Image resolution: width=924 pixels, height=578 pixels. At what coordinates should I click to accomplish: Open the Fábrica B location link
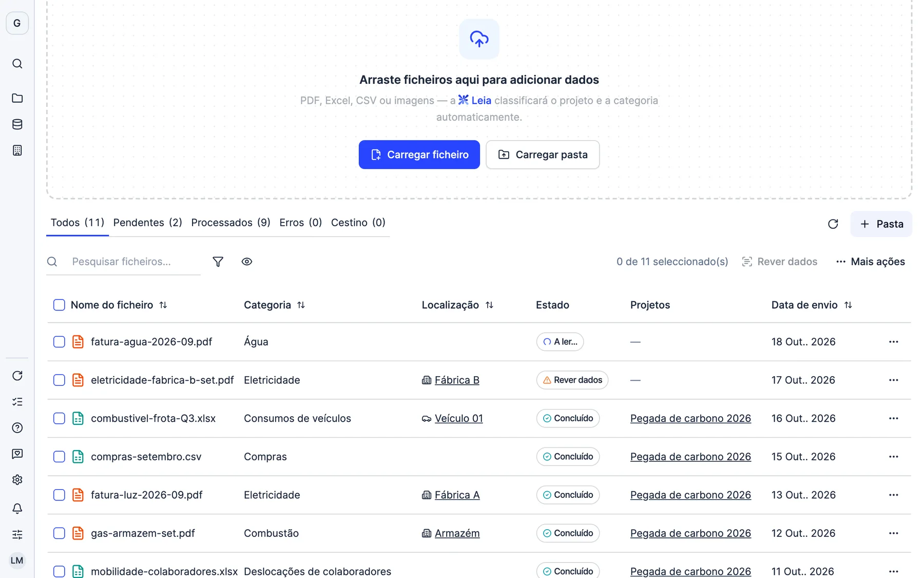pos(456,380)
